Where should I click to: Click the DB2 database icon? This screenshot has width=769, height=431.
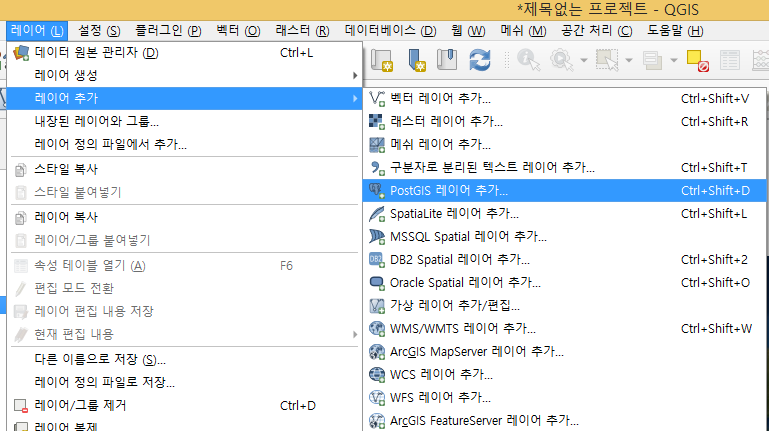[377, 259]
